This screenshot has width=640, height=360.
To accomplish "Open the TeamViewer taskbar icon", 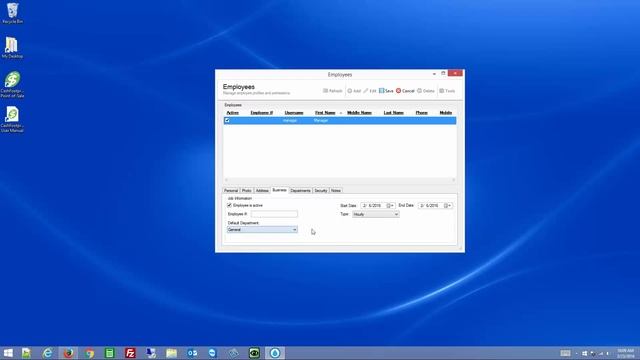I will click(212, 353).
